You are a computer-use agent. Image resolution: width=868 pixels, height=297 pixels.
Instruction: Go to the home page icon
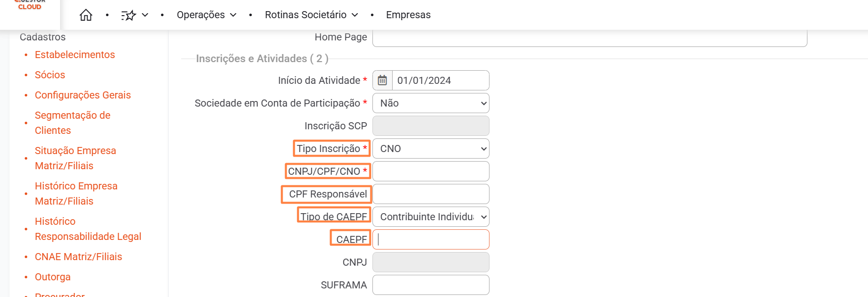tap(86, 15)
